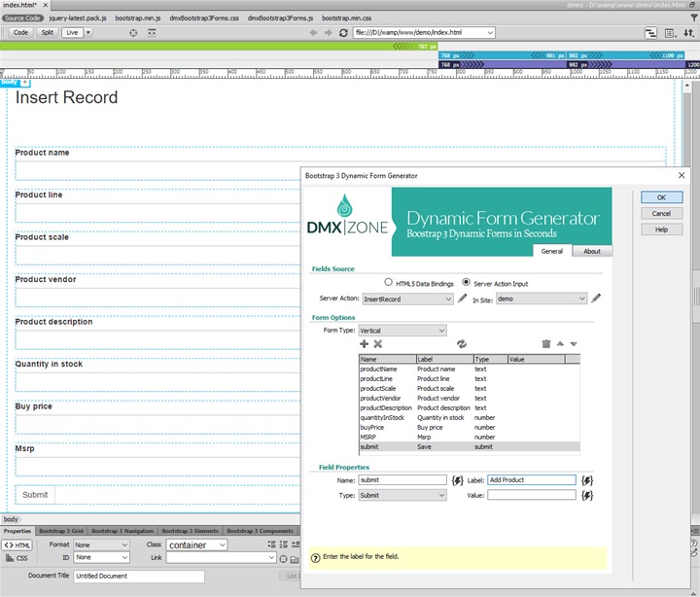Open the Bootstrap 3 Components tab

click(x=261, y=531)
